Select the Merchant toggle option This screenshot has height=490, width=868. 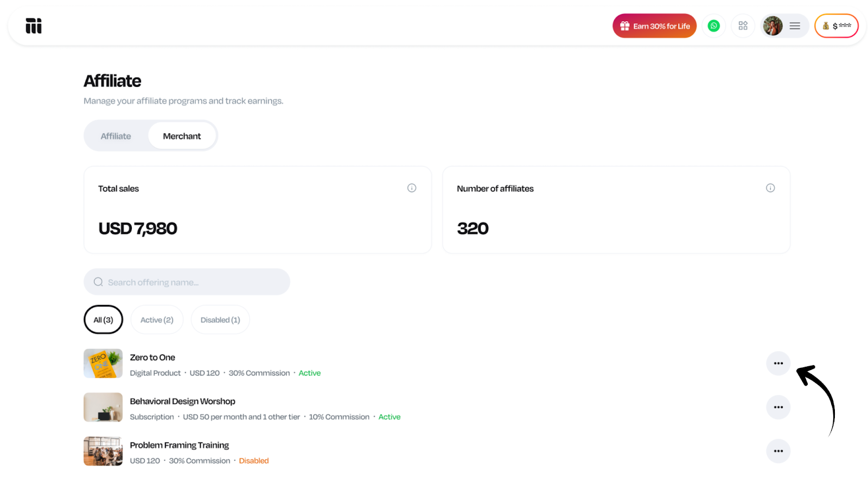[182, 136]
